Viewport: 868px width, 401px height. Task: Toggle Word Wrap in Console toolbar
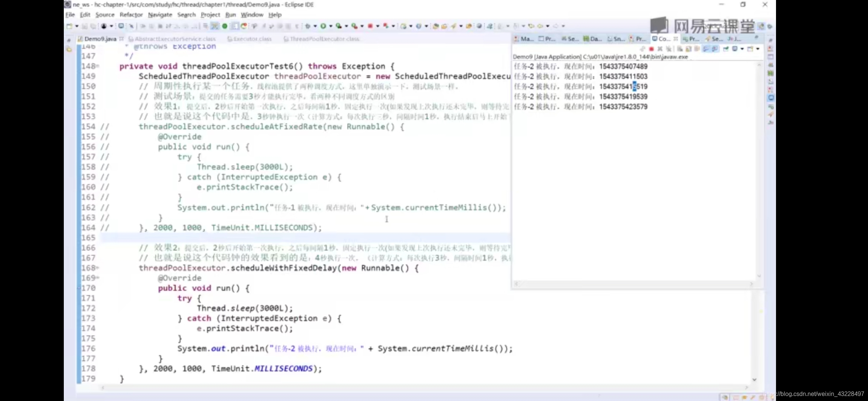[697, 49]
